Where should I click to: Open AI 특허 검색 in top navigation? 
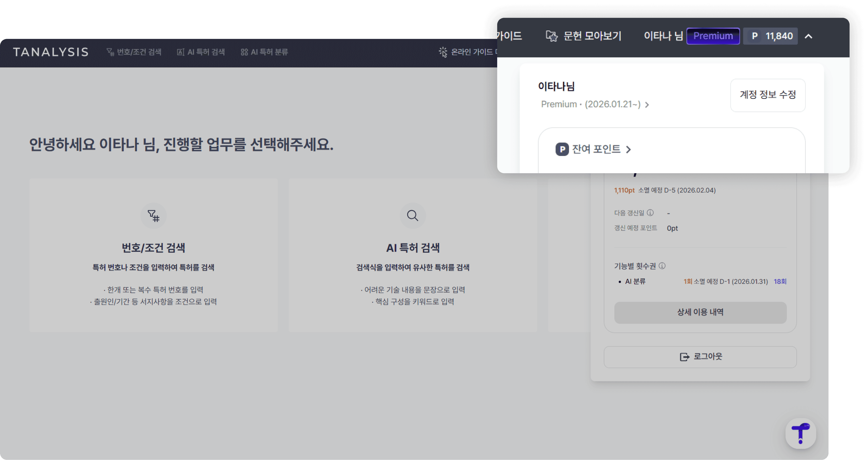201,52
